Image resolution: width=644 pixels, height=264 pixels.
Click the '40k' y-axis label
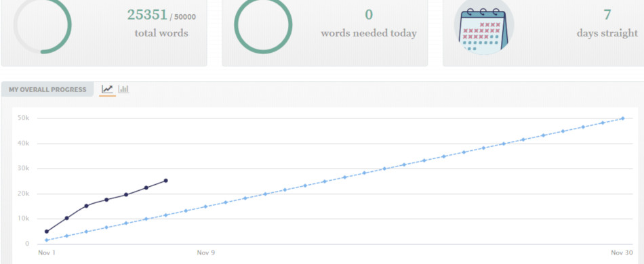click(x=24, y=144)
